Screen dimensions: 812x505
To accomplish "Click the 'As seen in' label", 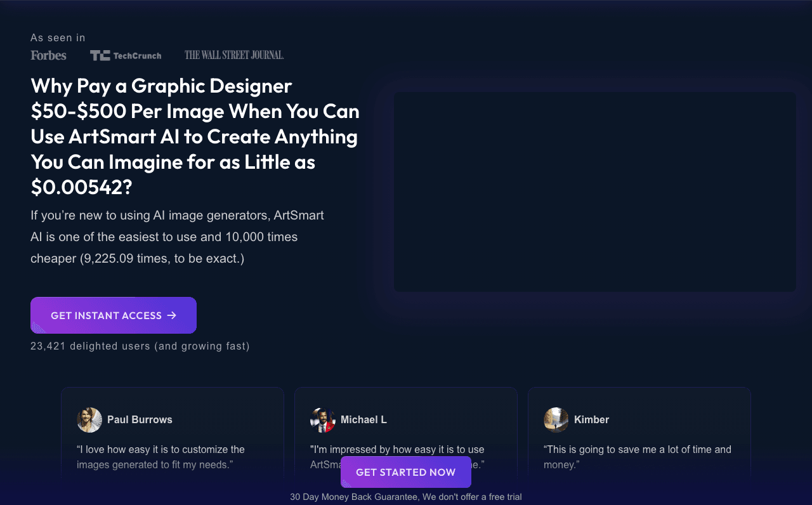I will pos(58,38).
